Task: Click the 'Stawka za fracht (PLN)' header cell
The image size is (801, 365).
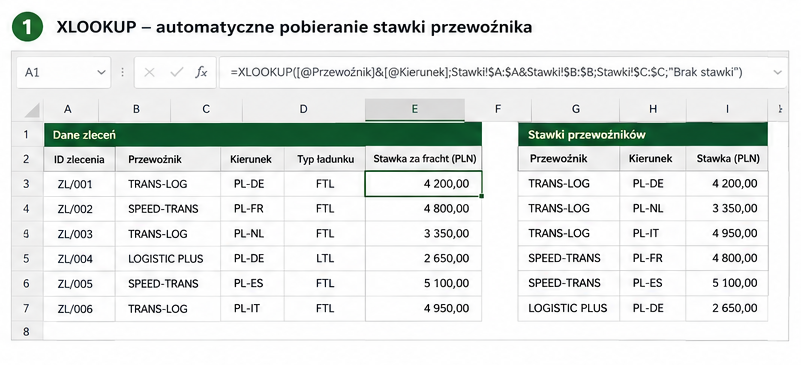Action: pos(424,159)
